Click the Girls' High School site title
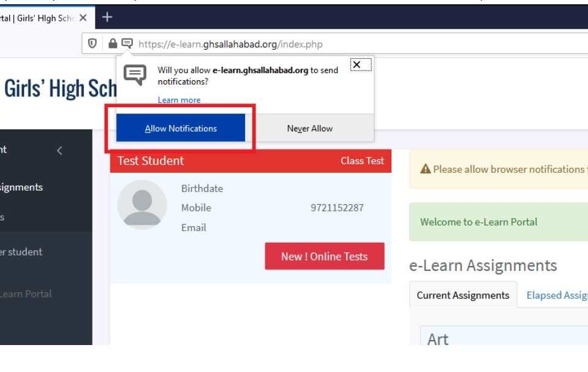This screenshot has height=372, width=588. pyautogui.click(x=59, y=89)
